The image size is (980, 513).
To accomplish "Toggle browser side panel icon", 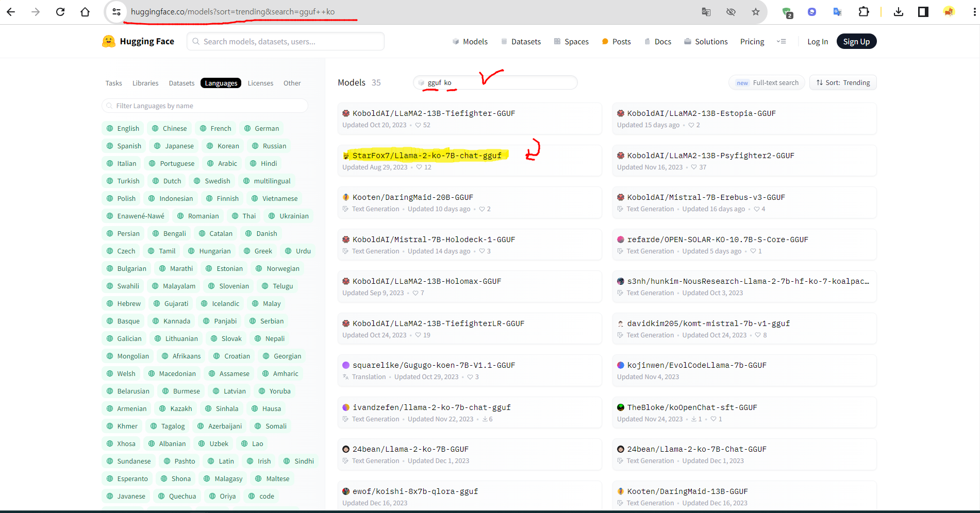I will tap(923, 12).
